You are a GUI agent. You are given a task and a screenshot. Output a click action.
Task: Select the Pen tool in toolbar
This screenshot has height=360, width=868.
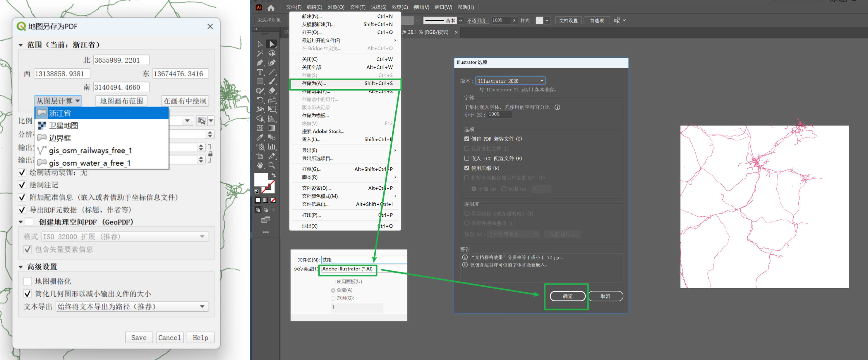click(x=260, y=63)
